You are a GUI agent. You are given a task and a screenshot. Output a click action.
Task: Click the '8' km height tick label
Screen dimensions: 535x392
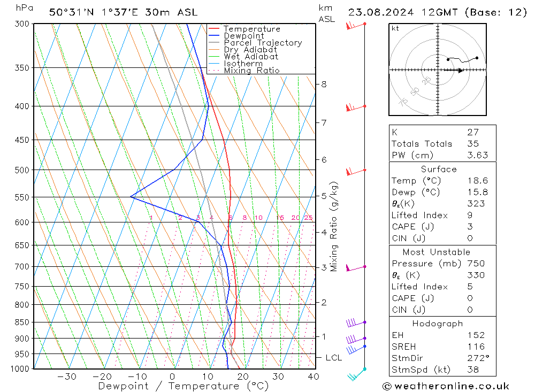coord(324,84)
